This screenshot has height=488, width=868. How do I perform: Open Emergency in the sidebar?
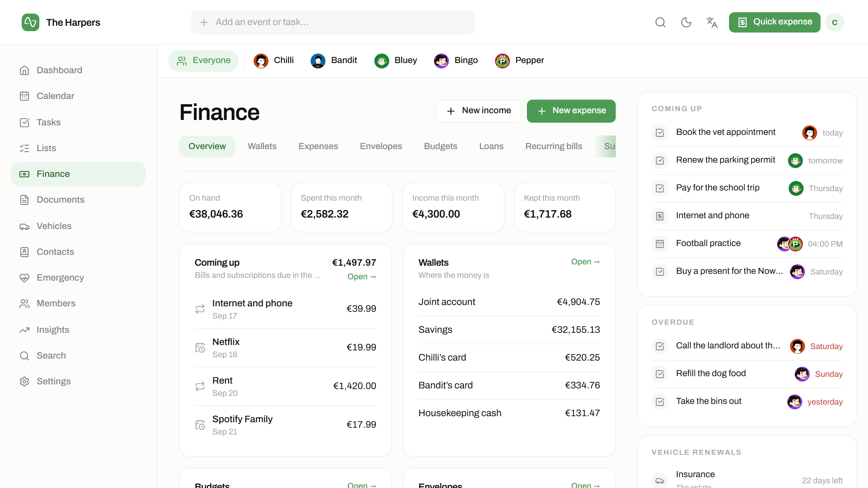point(78,278)
